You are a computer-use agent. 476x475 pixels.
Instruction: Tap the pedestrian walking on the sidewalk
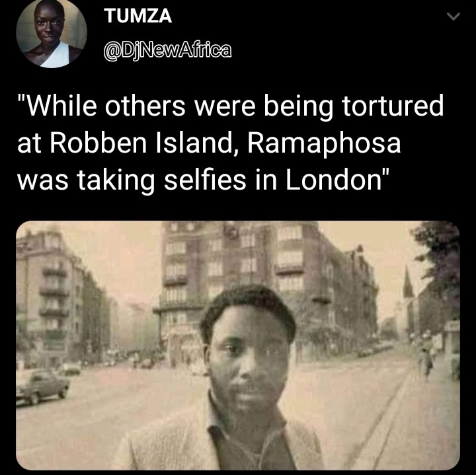(427, 363)
